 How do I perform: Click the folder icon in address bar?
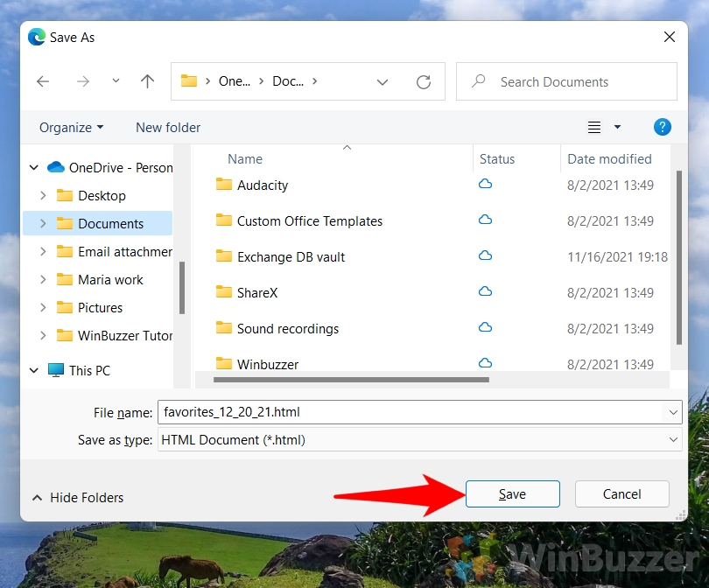[x=188, y=80]
